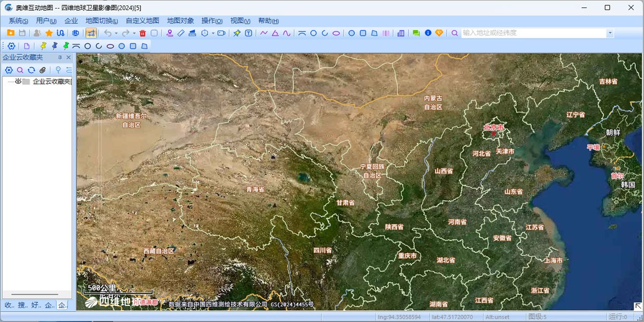Click the orange VIP diamond icon
The width and height of the screenshot is (644, 322).
pyautogui.click(x=439, y=33)
